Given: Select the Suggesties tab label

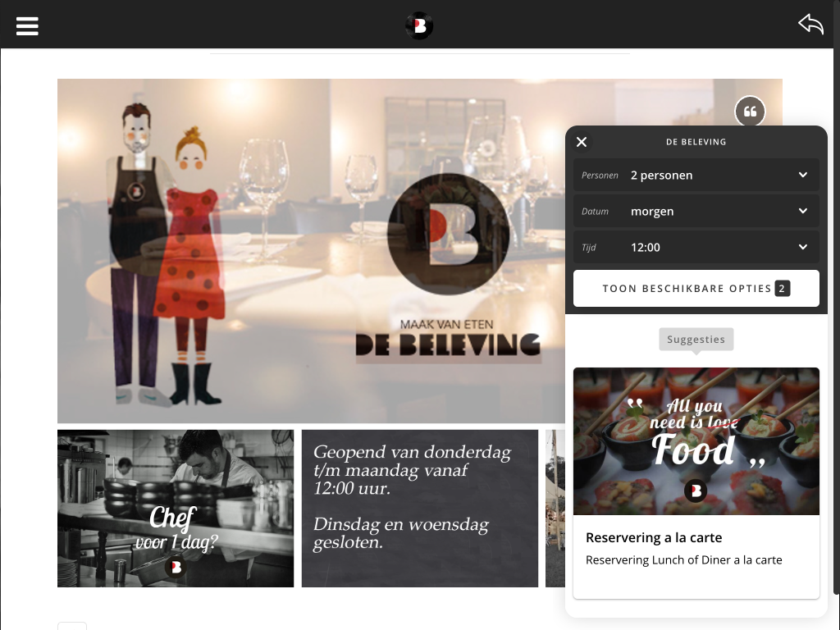Looking at the screenshot, I should pyautogui.click(x=696, y=339).
